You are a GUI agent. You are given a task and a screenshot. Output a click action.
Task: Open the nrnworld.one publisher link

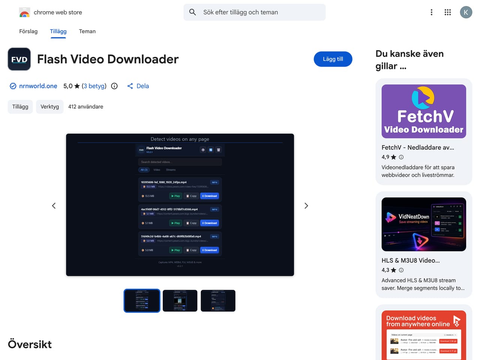point(38,86)
